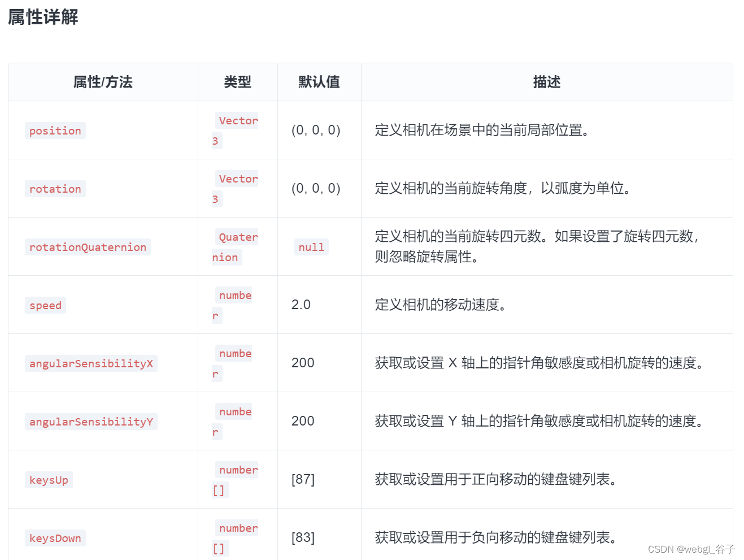Click the (0, 0, 0) default of rotation
Screen dimensions: 744x560
pos(316,188)
